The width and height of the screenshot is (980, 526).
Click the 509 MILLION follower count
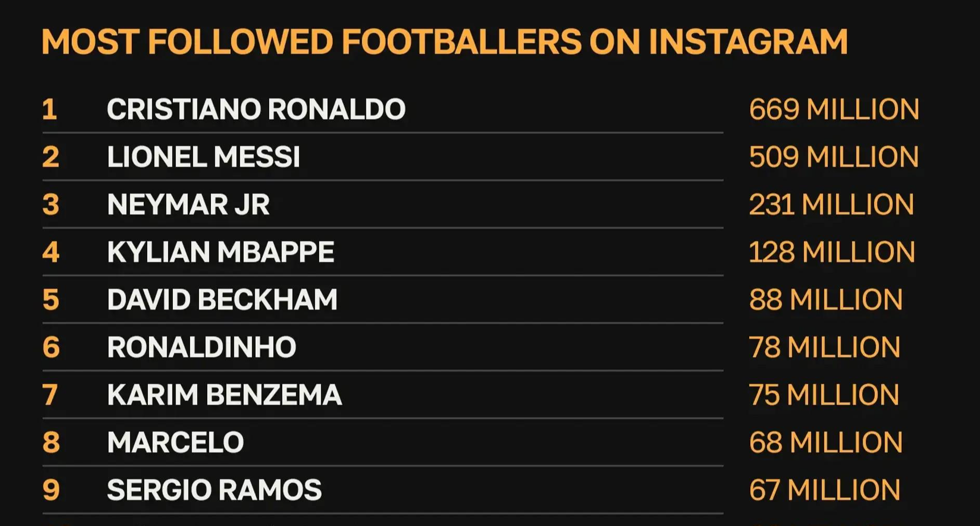pyautogui.click(x=834, y=157)
